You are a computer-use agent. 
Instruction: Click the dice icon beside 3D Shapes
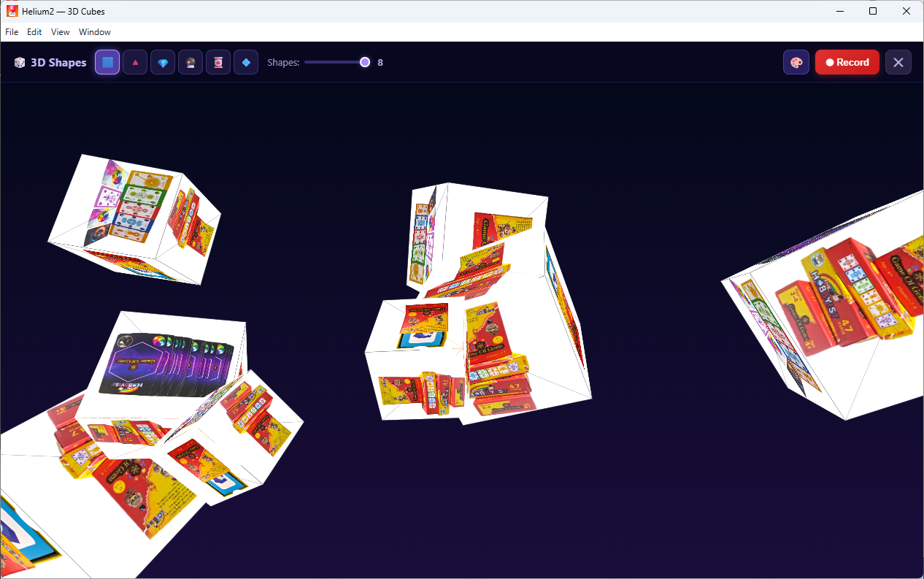[x=19, y=62]
